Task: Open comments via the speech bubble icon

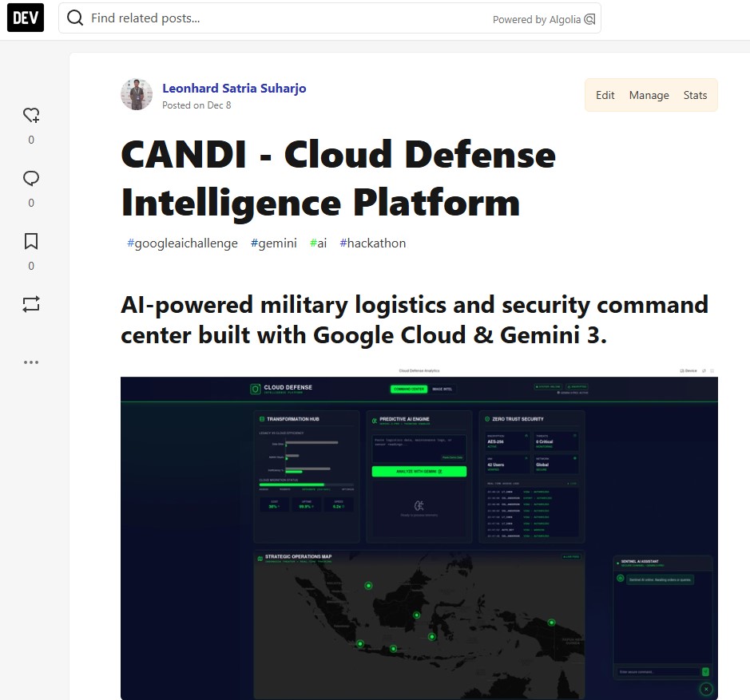Action: point(31,179)
